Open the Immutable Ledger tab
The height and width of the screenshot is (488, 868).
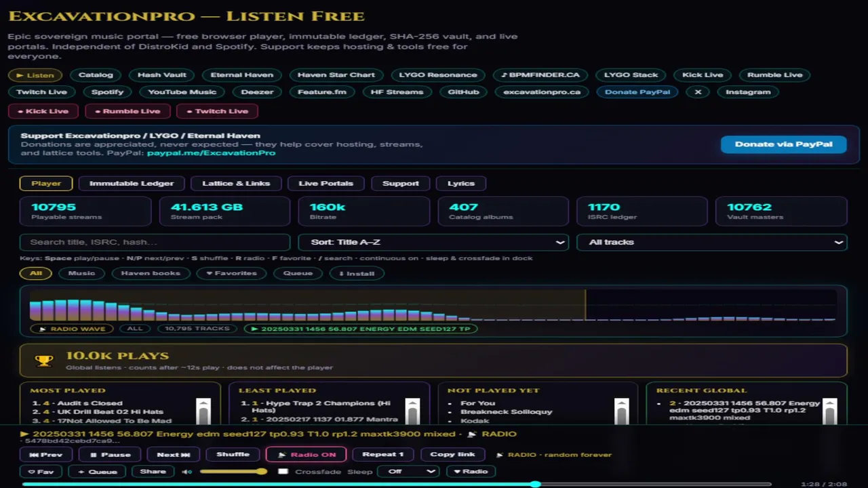(x=132, y=184)
